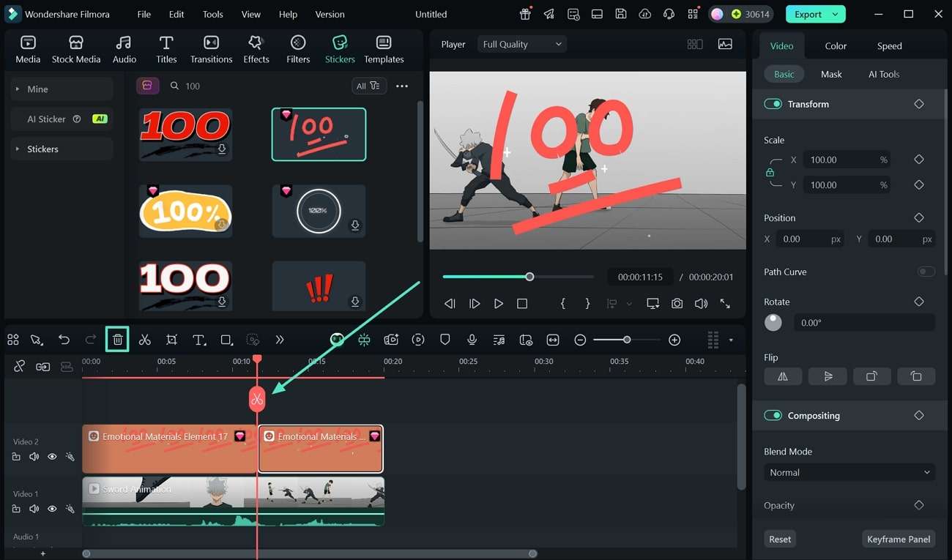Open the Effects panel

click(x=256, y=50)
